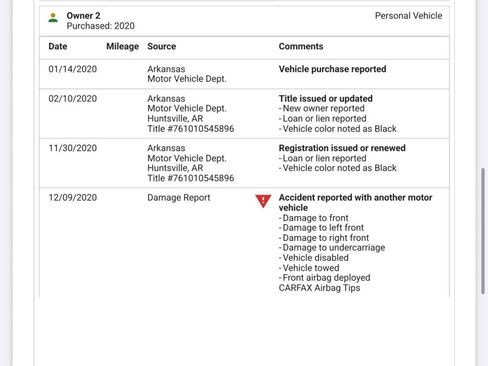Image resolution: width=488 pixels, height=366 pixels.
Task: Open the CARFAX Airbag Tips link
Action: coord(319,288)
